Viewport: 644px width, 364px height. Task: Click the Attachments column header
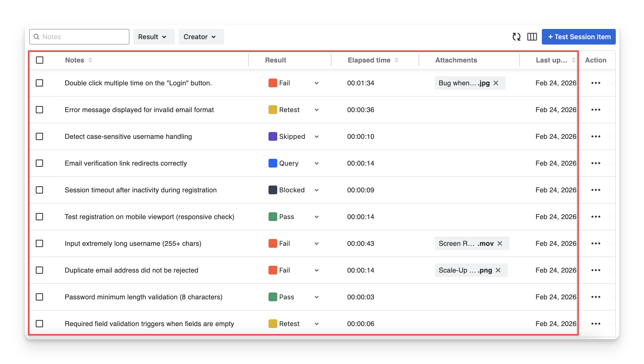[456, 60]
